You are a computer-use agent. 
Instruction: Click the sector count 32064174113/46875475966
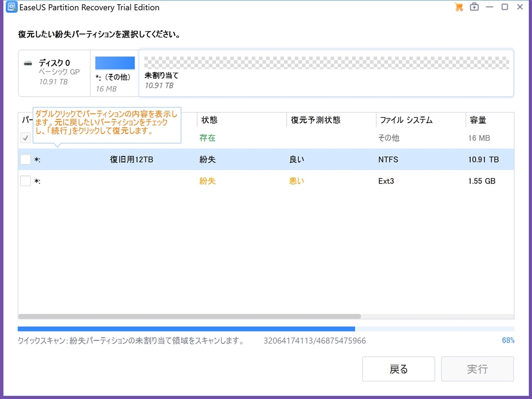(x=315, y=341)
